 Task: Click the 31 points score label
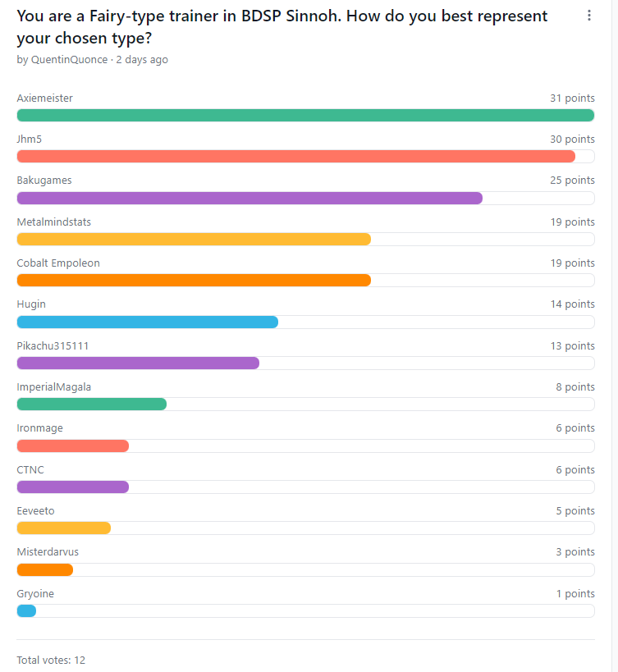pos(572,98)
